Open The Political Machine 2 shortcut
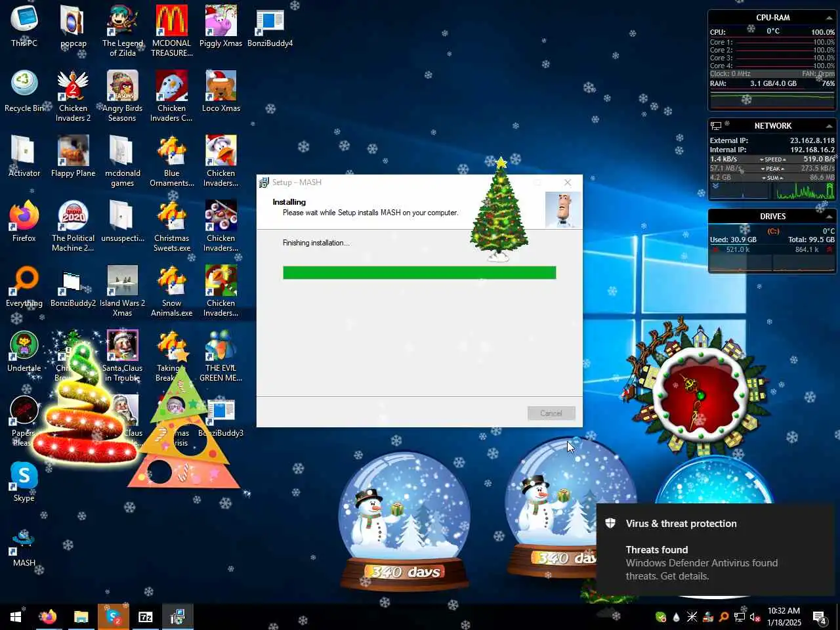Screen dimensions: 840x630 (73, 226)
